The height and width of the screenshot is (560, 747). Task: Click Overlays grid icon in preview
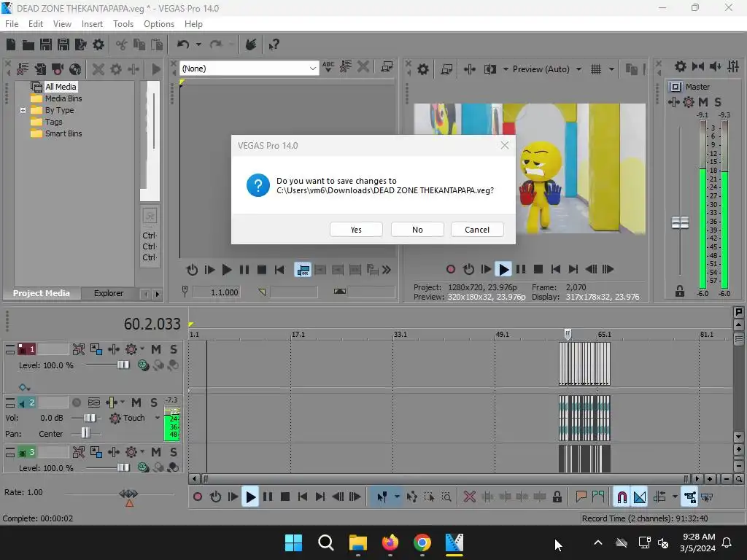point(596,69)
